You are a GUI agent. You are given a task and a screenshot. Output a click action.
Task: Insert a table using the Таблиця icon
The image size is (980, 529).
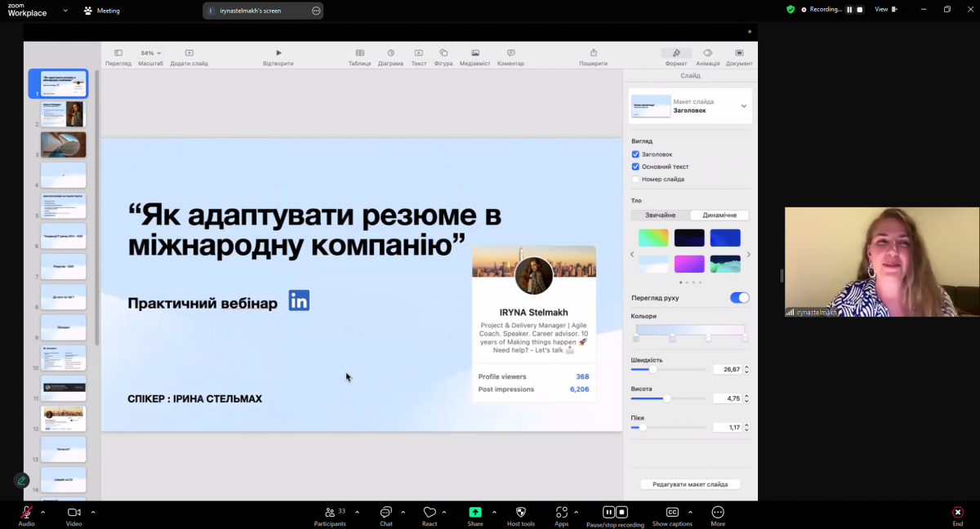tap(359, 51)
